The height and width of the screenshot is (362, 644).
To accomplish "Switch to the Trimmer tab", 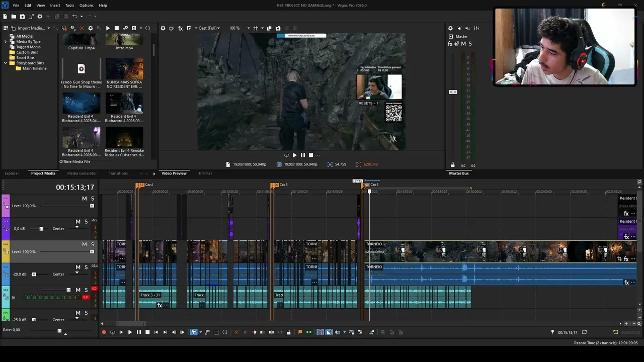I will [205, 173].
